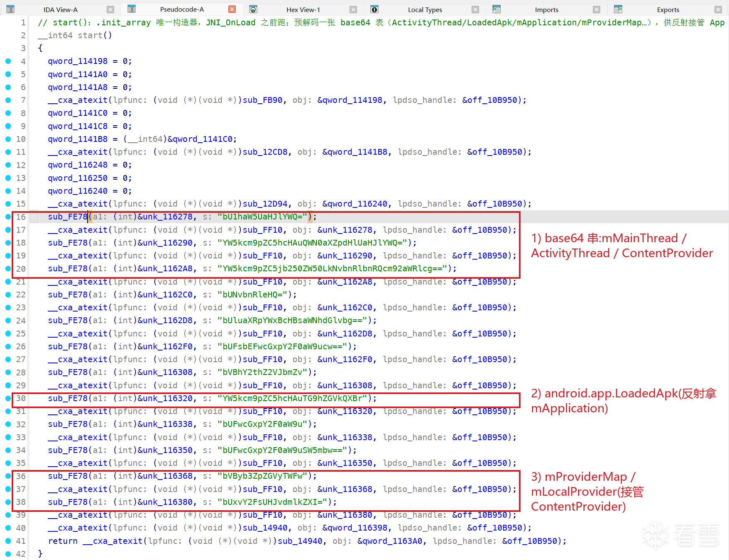Click &off_10B950 on line 7
Screen dimensions: 729x560
[x=490, y=100]
